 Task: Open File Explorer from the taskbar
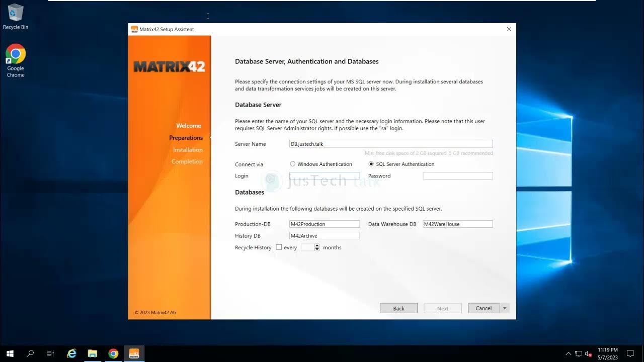coord(93,353)
